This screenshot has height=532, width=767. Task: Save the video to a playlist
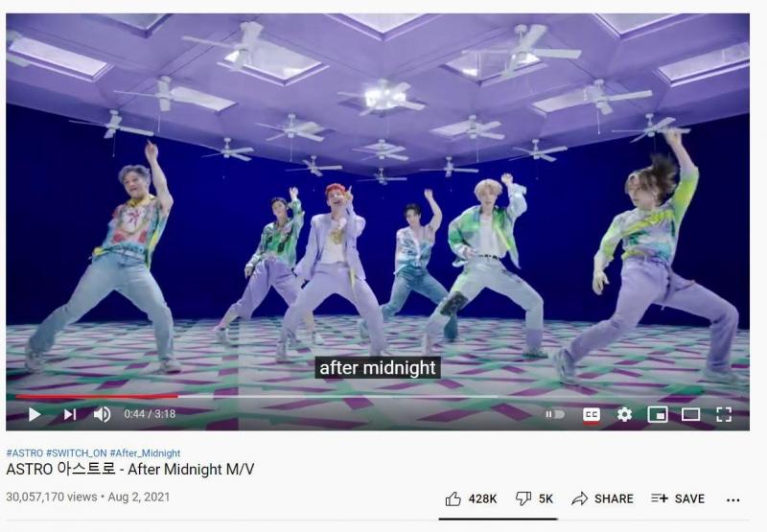pyautogui.click(x=678, y=498)
